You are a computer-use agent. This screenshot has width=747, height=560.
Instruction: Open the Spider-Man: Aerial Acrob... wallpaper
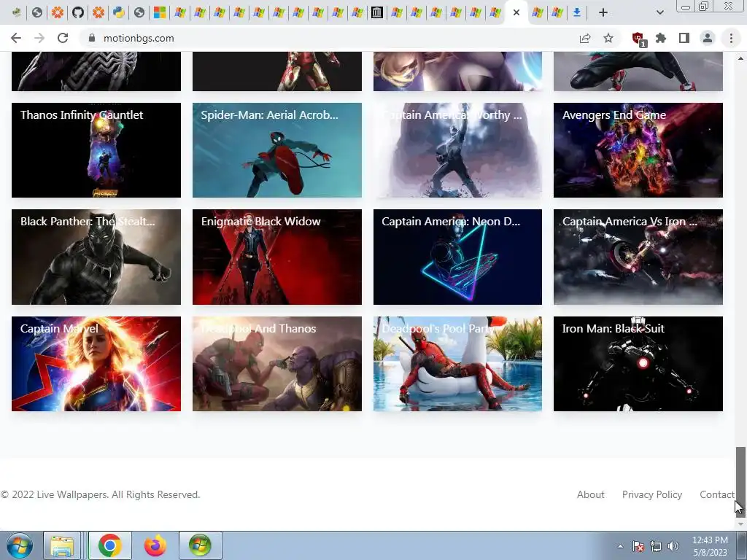click(x=276, y=150)
